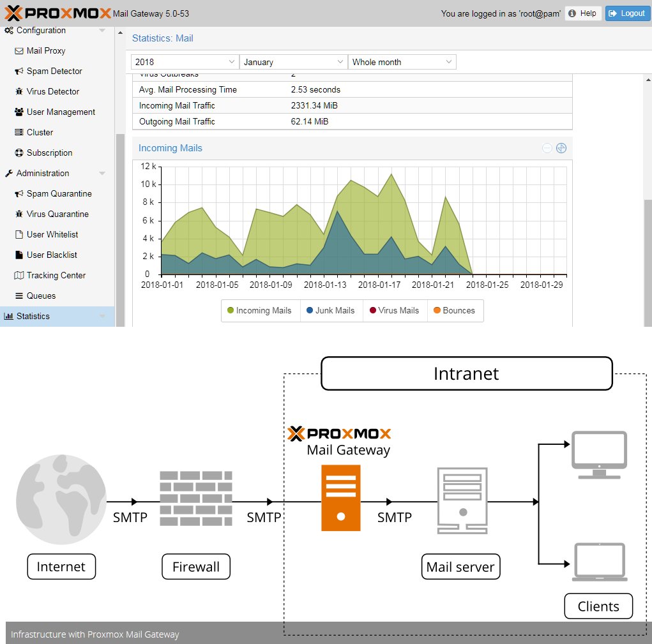Screen dimensions: 652x644
Task: Toggle the Incoming Mails legend series
Action: [260, 311]
